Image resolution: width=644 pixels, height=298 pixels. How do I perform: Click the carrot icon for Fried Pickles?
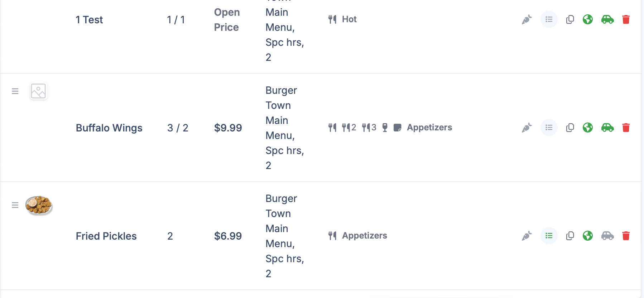(x=527, y=236)
